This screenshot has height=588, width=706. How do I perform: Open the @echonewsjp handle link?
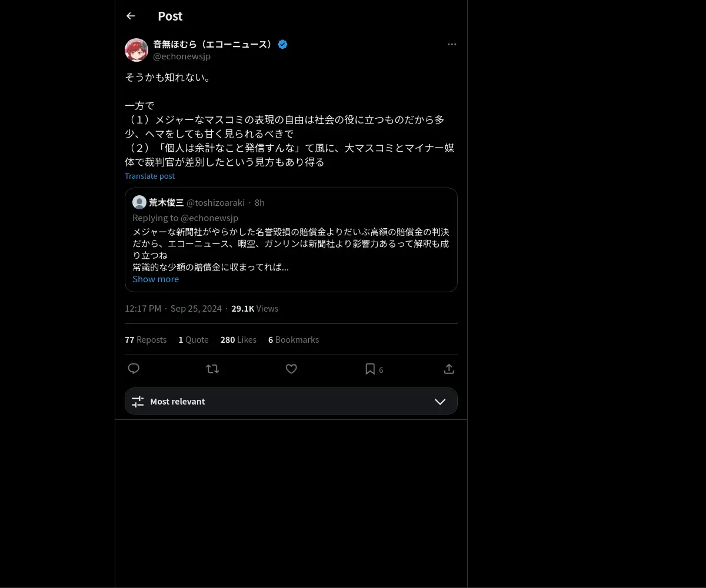point(182,56)
